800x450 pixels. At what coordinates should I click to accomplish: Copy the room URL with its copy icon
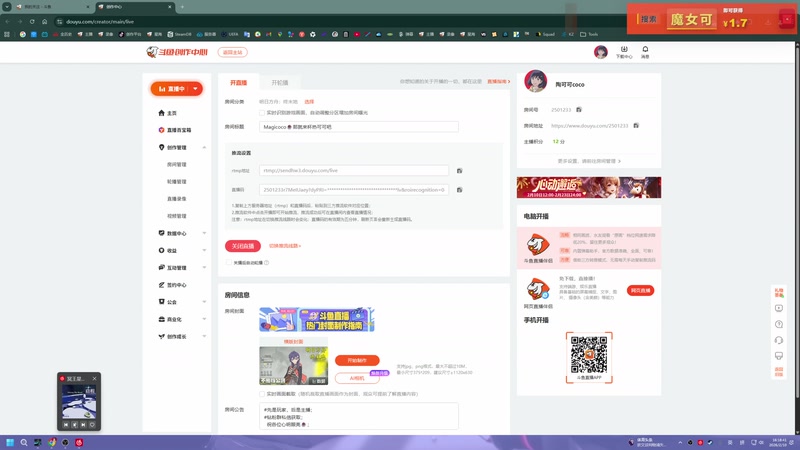click(636, 126)
